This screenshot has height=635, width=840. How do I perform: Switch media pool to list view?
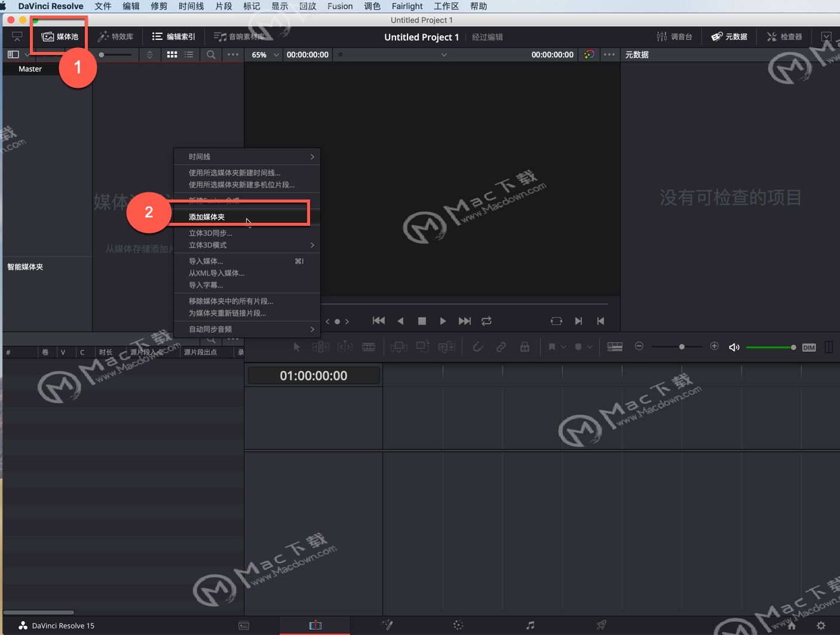pos(189,54)
